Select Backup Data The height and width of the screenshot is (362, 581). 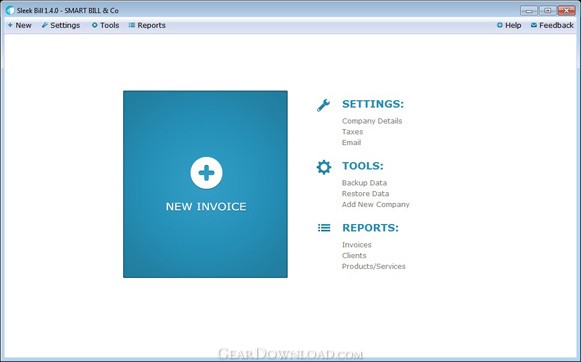click(364, 183)
